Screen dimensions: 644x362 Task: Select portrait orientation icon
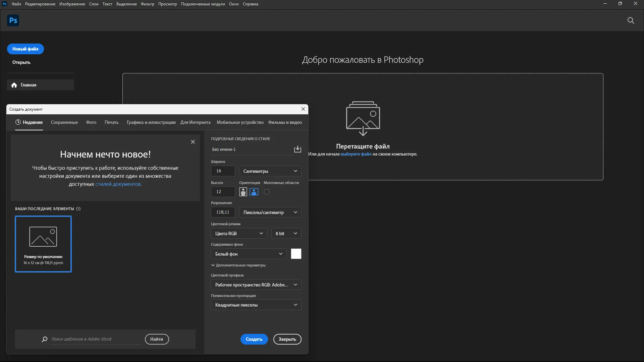[243, 192]
